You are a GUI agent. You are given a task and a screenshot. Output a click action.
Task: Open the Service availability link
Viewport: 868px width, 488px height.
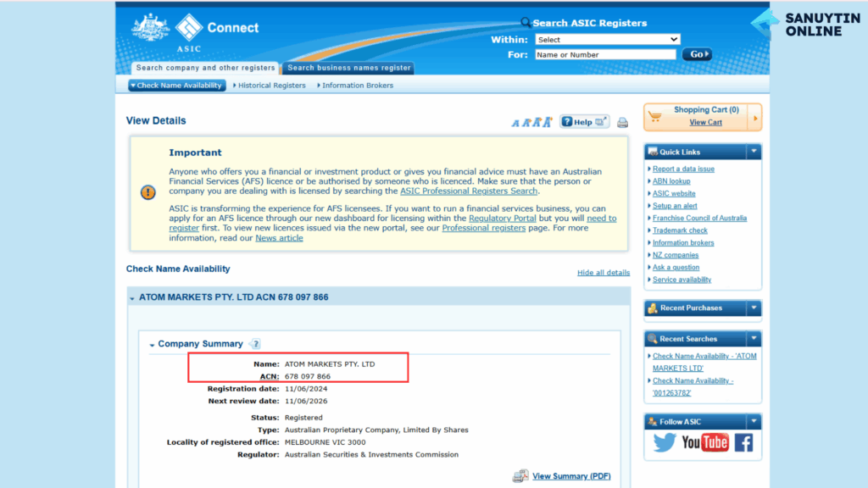(682, 280)
